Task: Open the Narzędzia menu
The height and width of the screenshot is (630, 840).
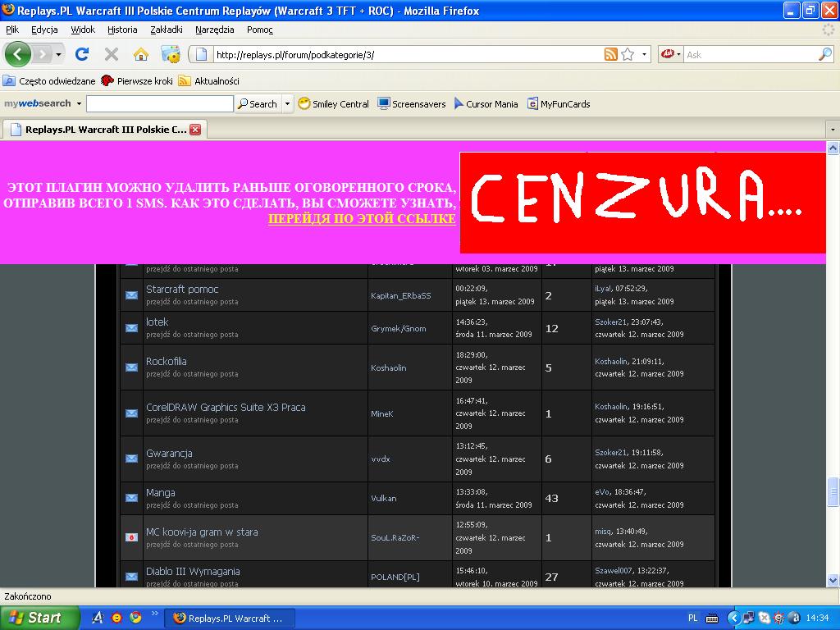Action: pyautogui.click(x=215, y=30)
